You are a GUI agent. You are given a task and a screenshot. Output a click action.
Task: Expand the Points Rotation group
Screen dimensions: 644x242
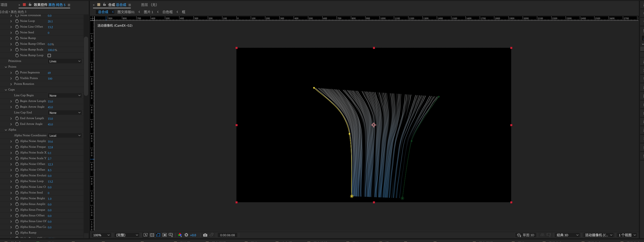(11, 84)
